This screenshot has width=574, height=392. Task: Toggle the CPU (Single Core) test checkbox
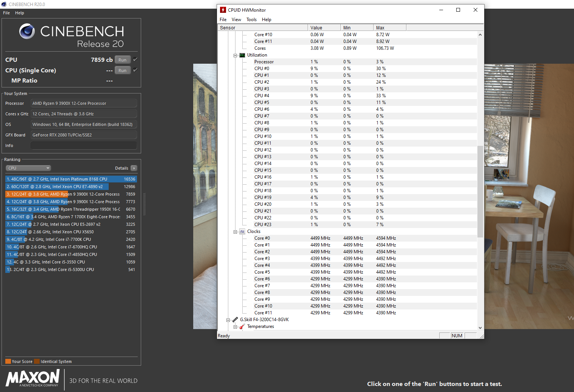(135, 70)
